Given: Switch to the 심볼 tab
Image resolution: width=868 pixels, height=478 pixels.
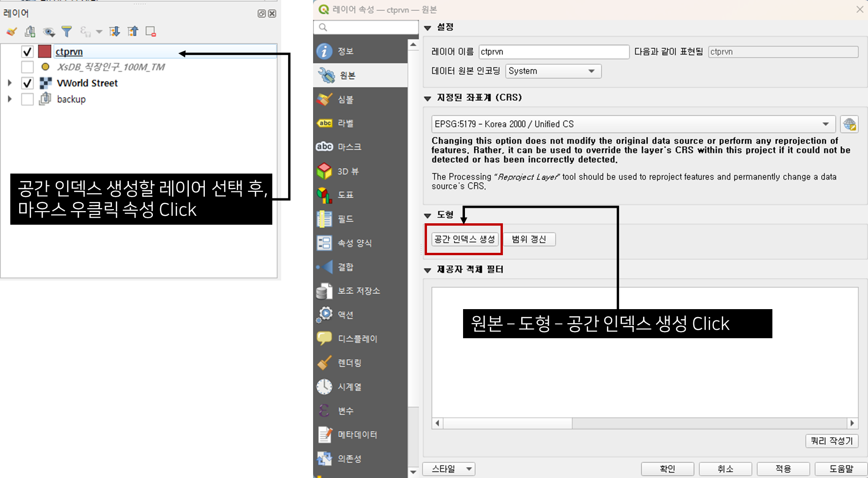Looking at the screenshot, I should [x=360, y=99].
